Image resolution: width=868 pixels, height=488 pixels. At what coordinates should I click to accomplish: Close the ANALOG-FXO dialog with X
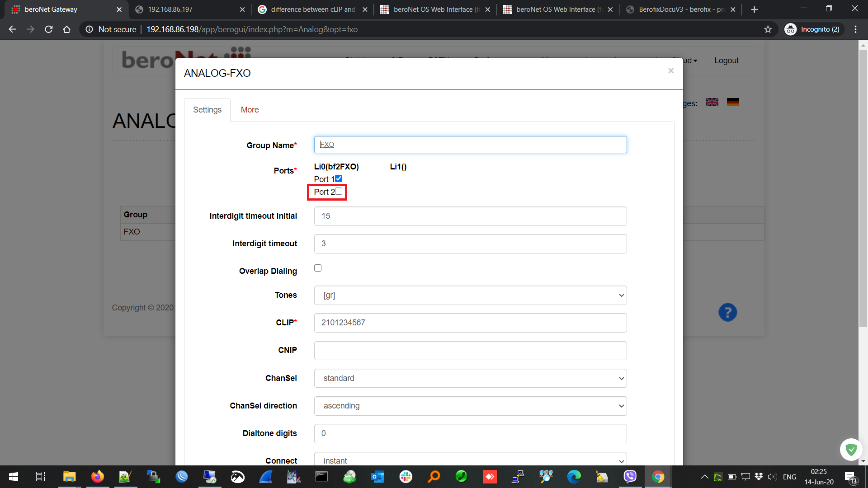[x=671, y=70]
